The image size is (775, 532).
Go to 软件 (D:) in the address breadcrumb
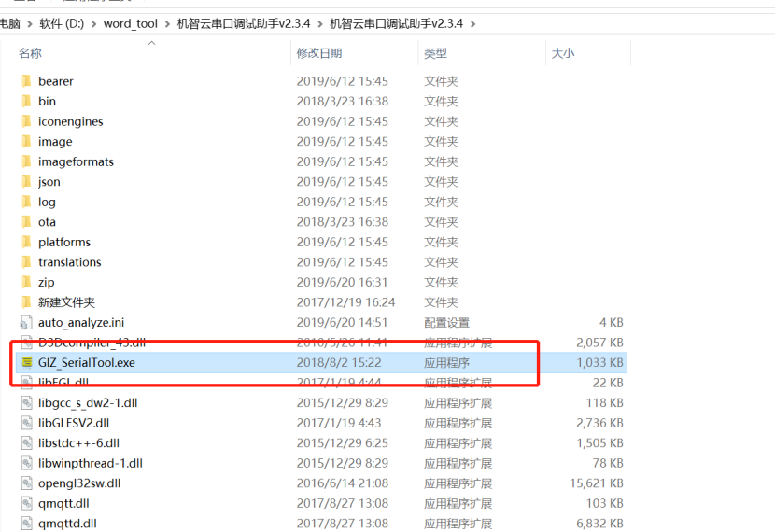coord(71,23)
